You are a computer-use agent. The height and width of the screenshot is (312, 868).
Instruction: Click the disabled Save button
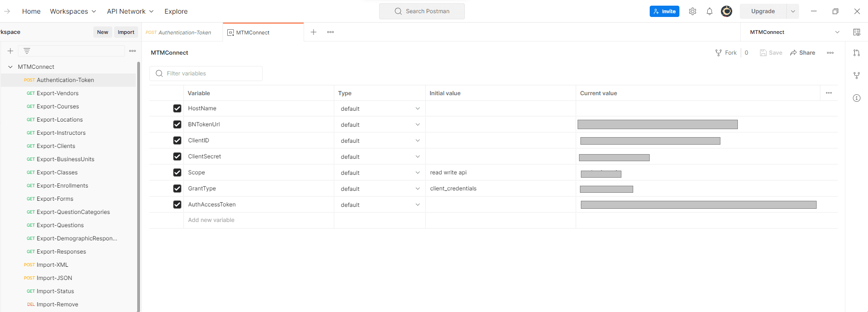coord(771,53)
